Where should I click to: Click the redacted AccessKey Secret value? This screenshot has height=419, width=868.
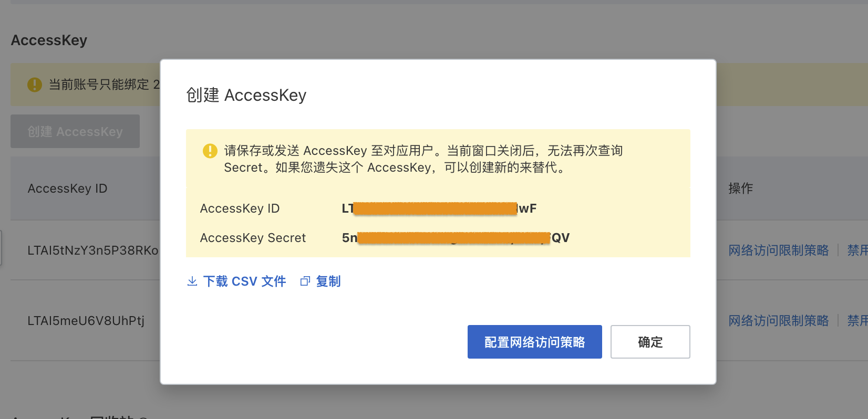pos(456,238)
